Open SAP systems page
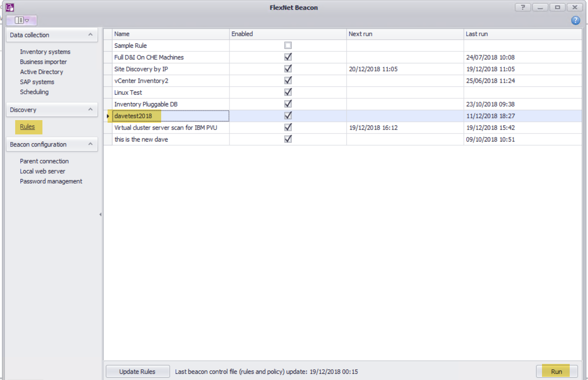588x380 pixels. 37,82
